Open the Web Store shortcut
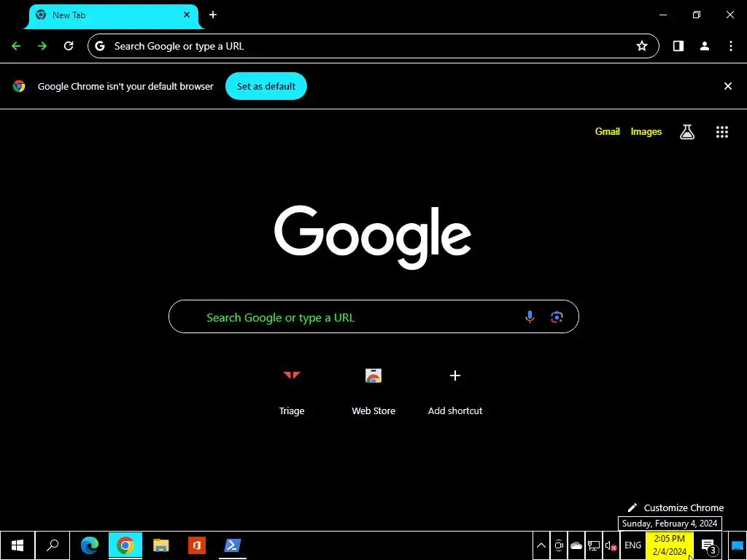Screen dimensions: 747x560 pyautogui.click(x=373, y=392)
